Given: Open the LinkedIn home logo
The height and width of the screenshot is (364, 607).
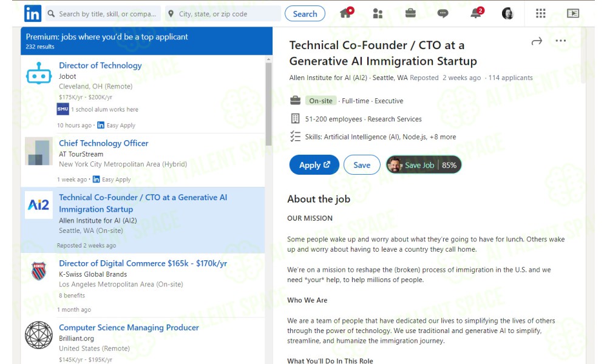Looking at the screenshot, I should click(x=33, y=13).
